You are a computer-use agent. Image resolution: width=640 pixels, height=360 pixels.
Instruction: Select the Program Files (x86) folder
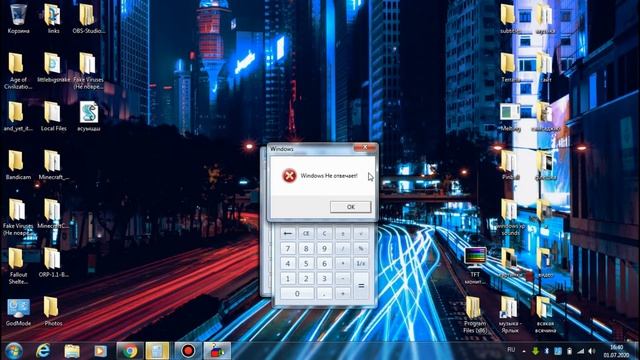(x=475, y=315)
